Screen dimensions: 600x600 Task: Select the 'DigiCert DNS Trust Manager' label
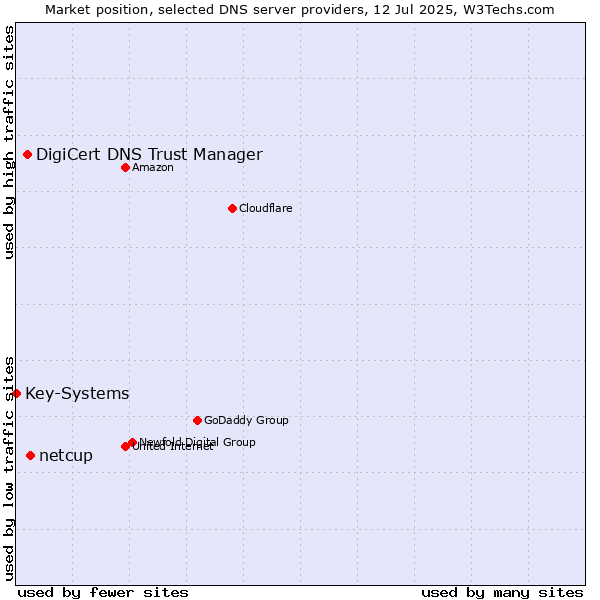149,155
